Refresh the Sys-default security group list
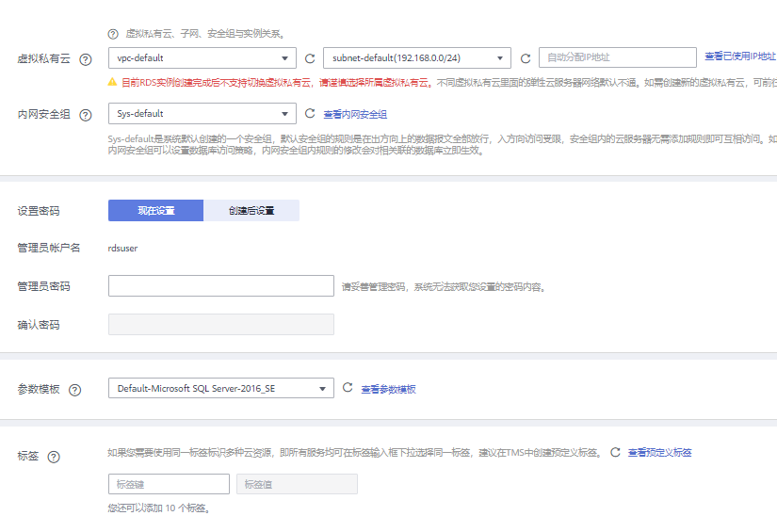 click(310, 113)
